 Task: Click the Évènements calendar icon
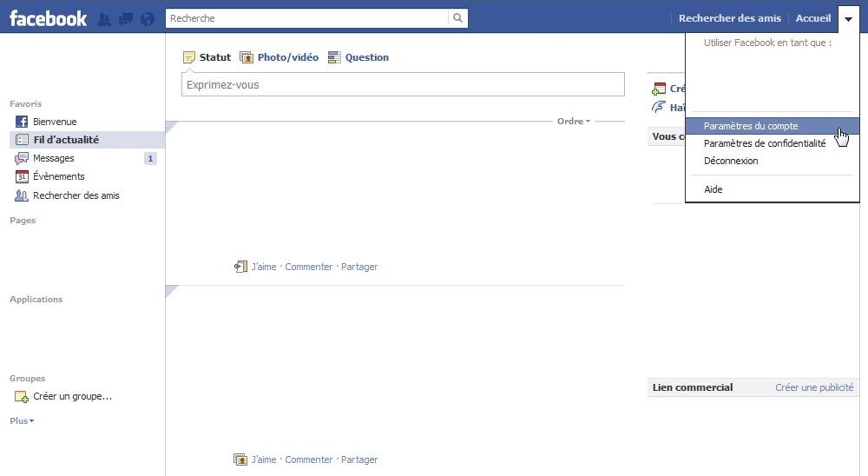[22, 177]
